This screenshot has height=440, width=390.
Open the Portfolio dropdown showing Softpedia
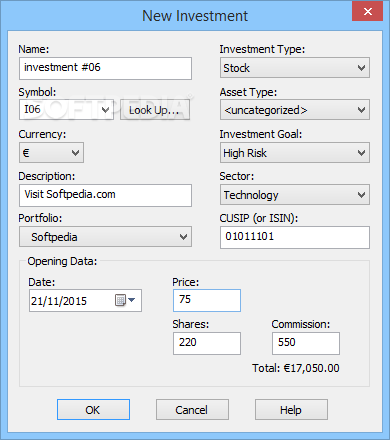coord(105,237)
